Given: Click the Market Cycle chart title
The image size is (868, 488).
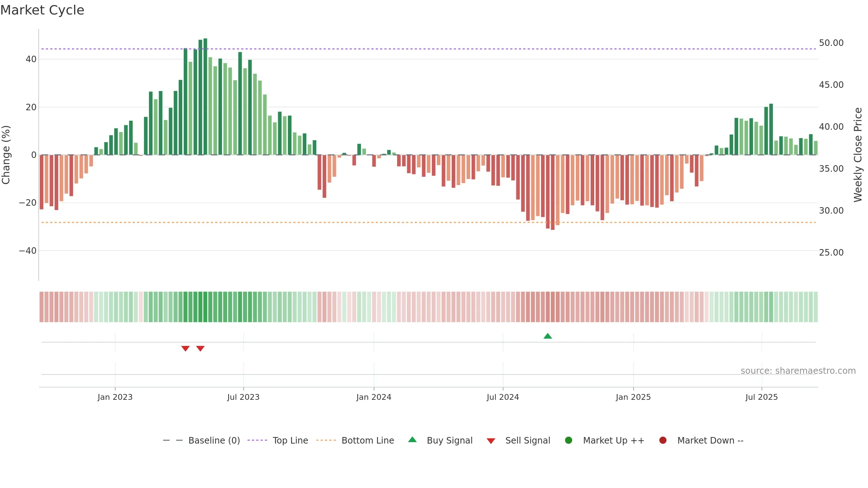Looking at the screenshot, I should [x=42, y=10].
